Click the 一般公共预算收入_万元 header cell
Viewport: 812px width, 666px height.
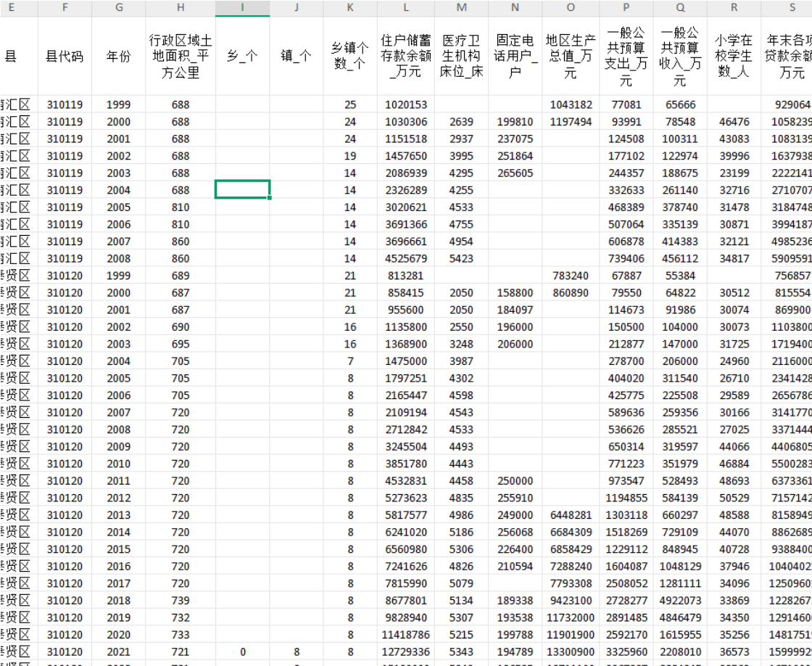click(x=680, y=56)
